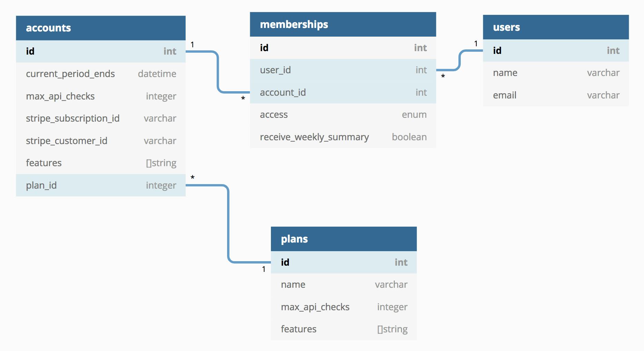
Task: Click the access enum field
Action: (343, 115)
